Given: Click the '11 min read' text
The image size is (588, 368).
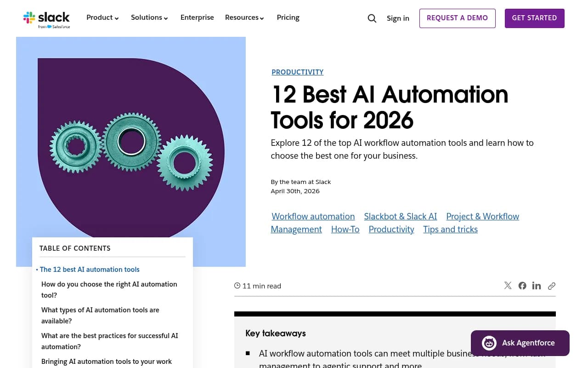Looking at the screenshot, I should tap(262, 286).
